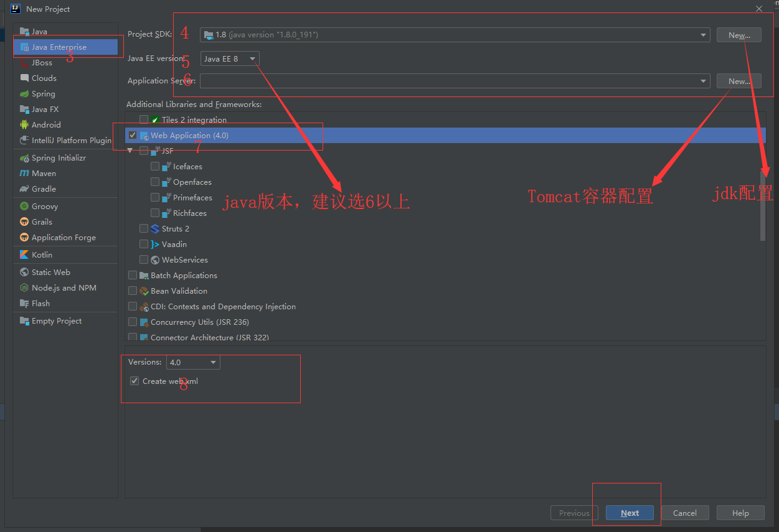The image size is (779, 532).
Task: Enable Struts 2 checkbox
Action: tap(144, 228)
